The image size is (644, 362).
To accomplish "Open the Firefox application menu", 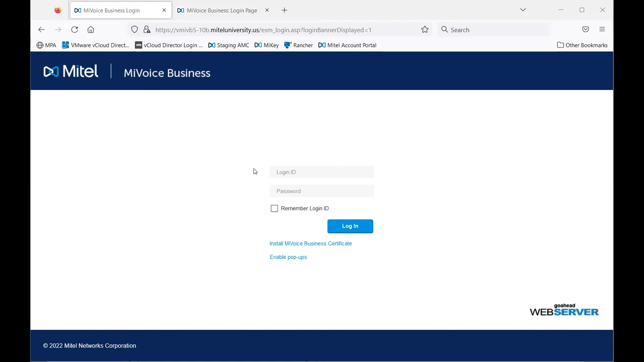I will [602, 29].
